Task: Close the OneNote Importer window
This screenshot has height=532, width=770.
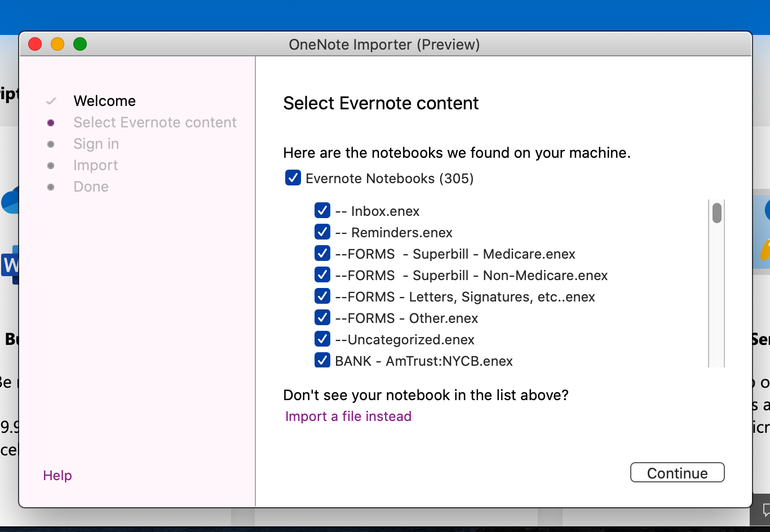Action: point(35,44)
